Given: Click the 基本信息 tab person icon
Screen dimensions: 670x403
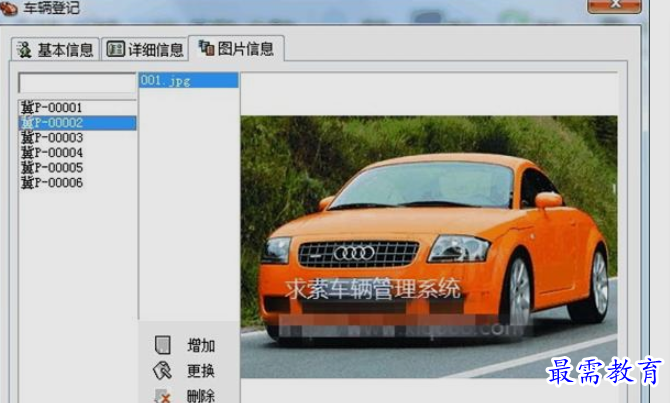Looking at the screenshot, I should pyautogui.click(x=24, y=50).
